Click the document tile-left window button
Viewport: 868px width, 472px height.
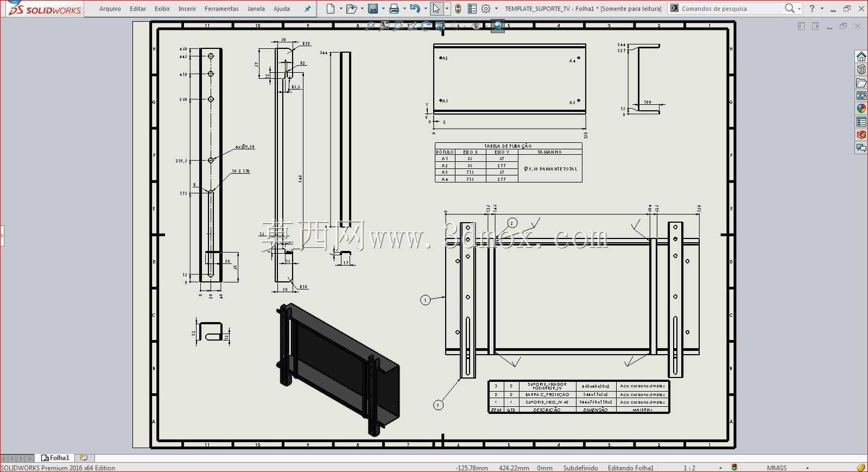801,26
